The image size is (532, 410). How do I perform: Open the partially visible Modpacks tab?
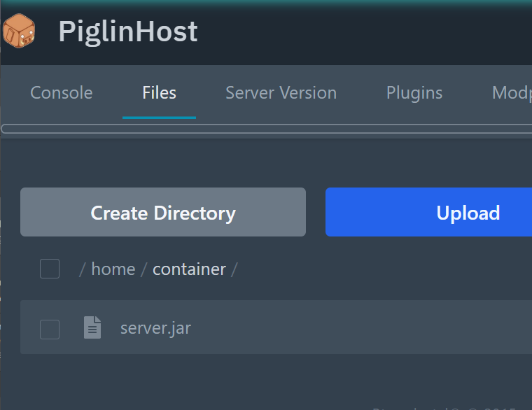(x=512, y=92)
